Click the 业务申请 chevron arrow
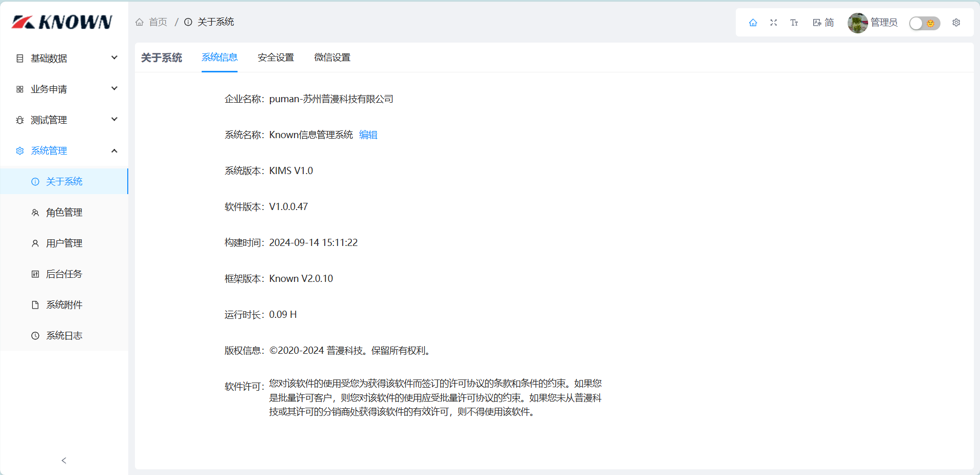980x475 pixels. [x=114, y=88]
